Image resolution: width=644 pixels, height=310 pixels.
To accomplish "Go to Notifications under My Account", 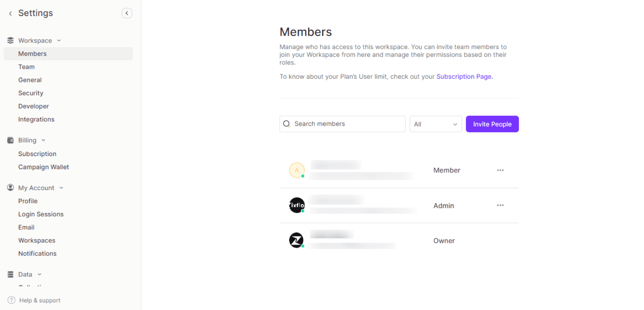I will (x=37, y=253).
